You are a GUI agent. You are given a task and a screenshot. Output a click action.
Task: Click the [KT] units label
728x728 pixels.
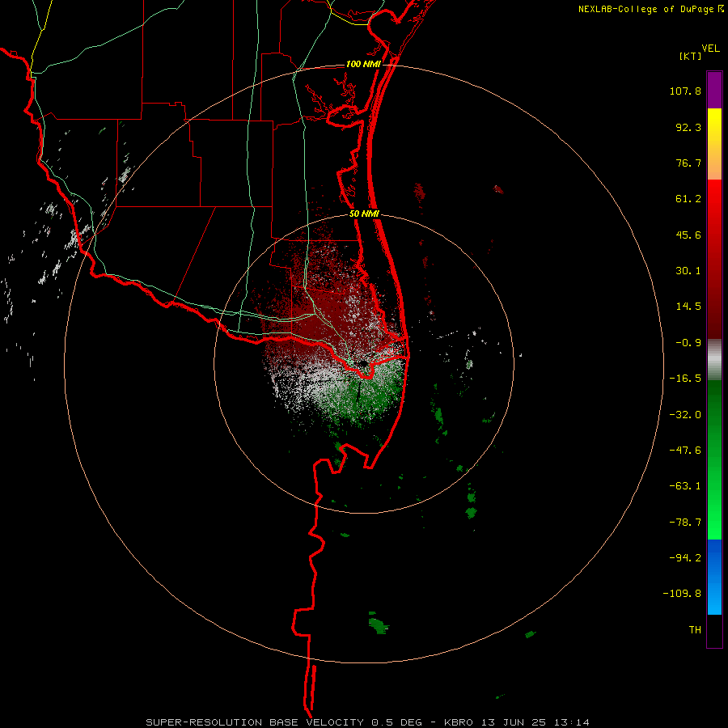[x=691, y=56]
